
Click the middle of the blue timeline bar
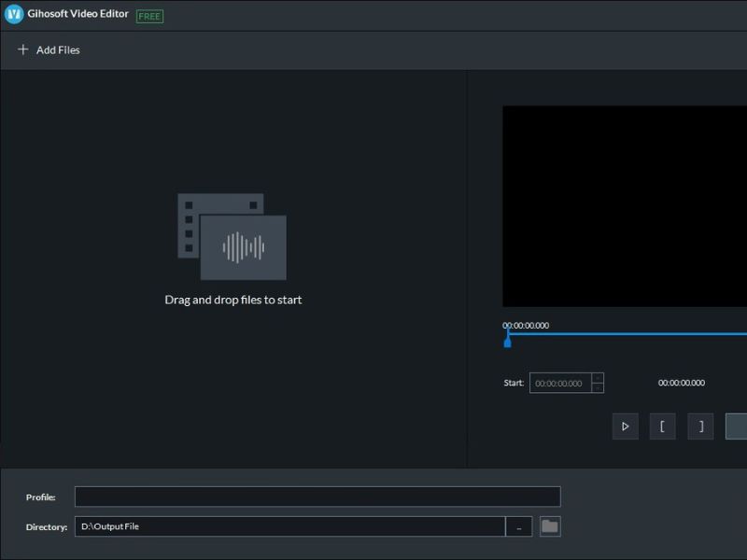click(627, 333)
